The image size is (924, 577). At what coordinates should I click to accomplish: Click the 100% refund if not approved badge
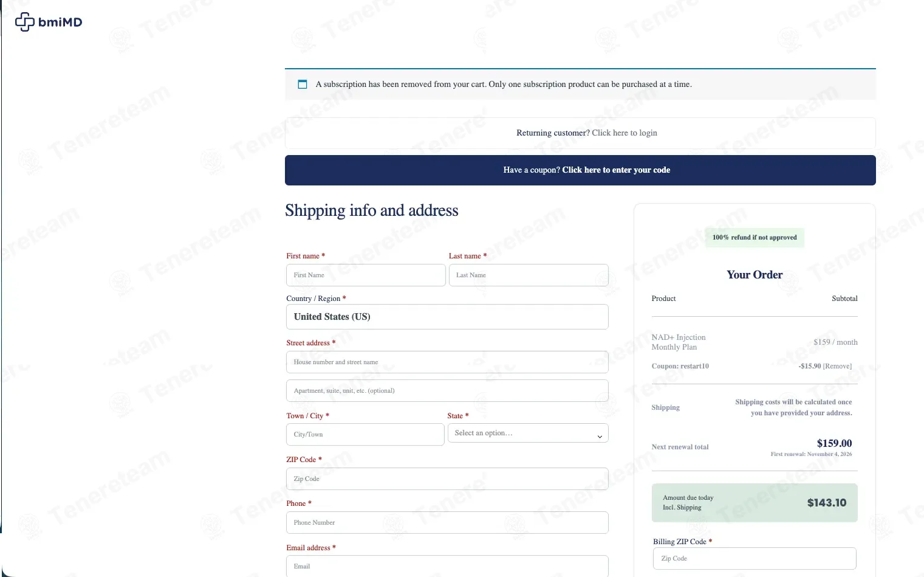pos(755,238)
